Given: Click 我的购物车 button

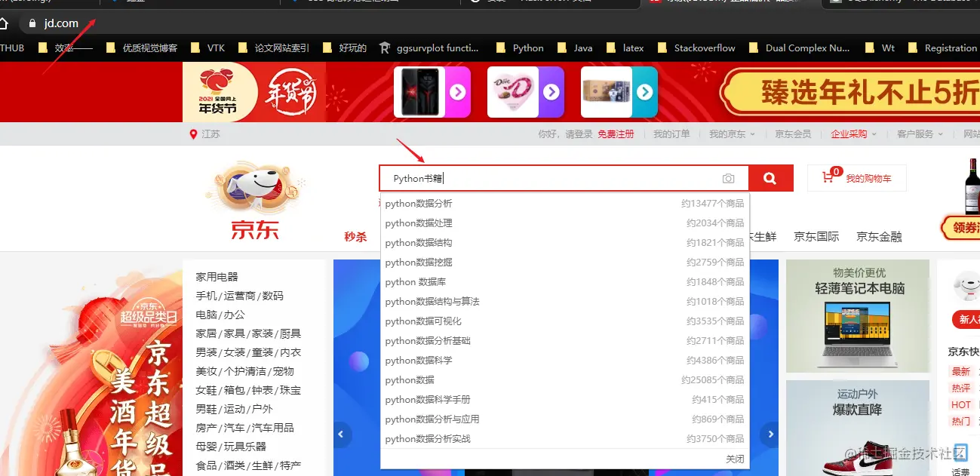Looking at the screenshot, I should pos(857,179).
